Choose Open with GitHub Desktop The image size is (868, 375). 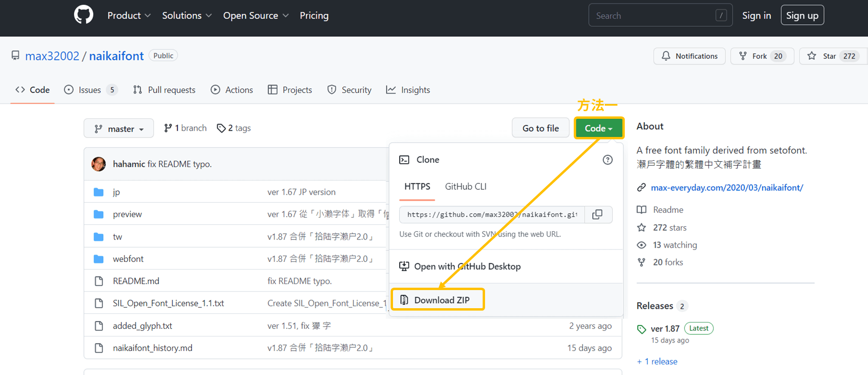pos(460,266)
